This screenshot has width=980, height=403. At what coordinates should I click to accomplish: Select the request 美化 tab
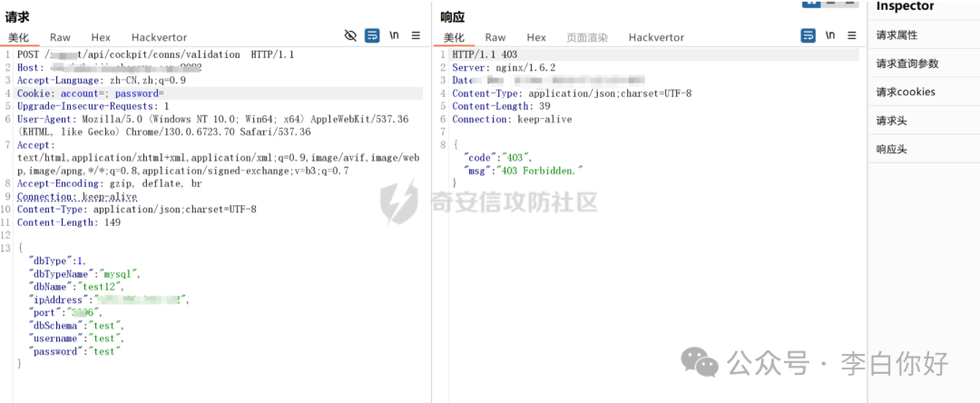(19, 37)
